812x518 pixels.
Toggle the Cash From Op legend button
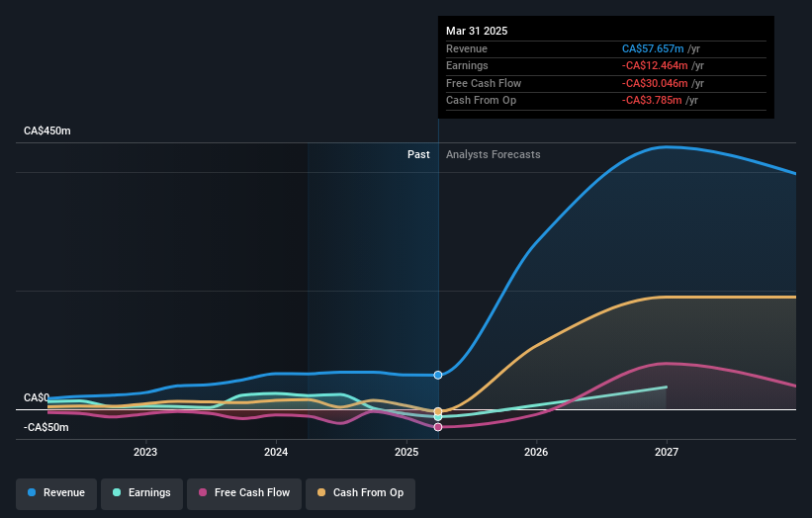tap(360, 493)
